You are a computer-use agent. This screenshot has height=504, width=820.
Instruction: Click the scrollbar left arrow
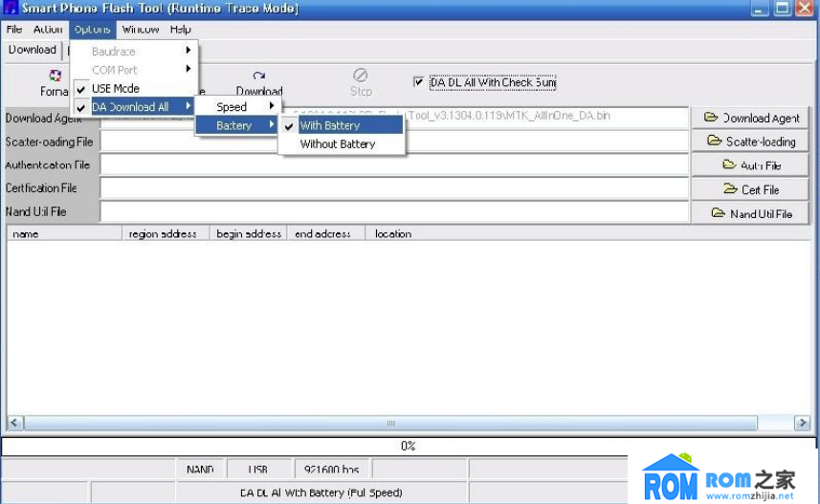14,423
